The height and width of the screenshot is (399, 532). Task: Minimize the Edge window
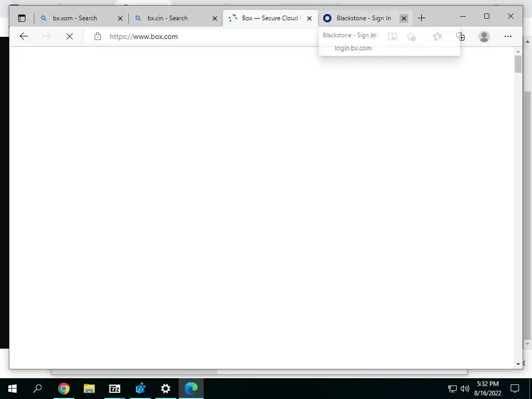coord(463,16)
